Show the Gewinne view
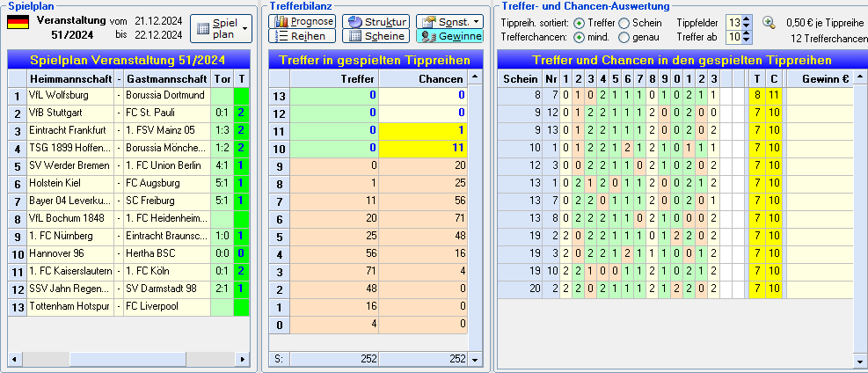Viewport: 868px width, 373px height. tap(449, 36)
